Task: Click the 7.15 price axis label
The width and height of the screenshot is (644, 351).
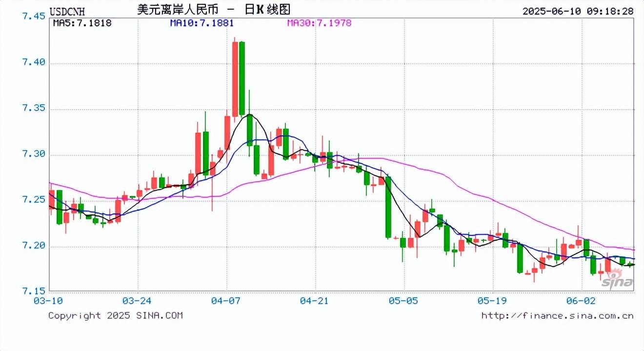Action: click(x=34, y=291)
